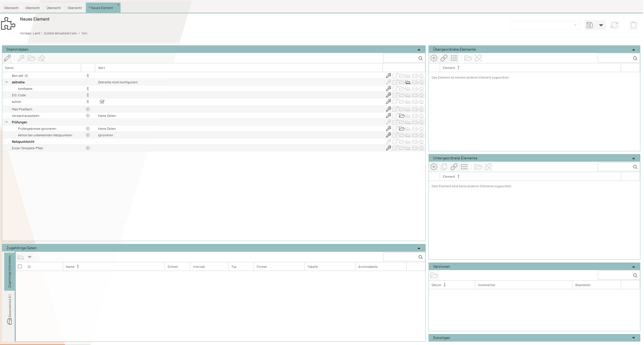Open the empty combo box near save
Viewport: 644px width, 345px height.
click(x=545, y=25)
